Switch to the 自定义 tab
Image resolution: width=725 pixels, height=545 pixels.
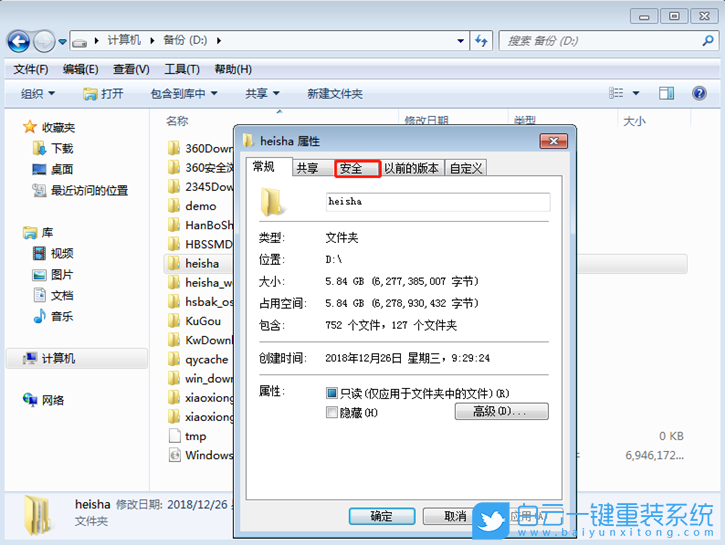click(466, 168)
